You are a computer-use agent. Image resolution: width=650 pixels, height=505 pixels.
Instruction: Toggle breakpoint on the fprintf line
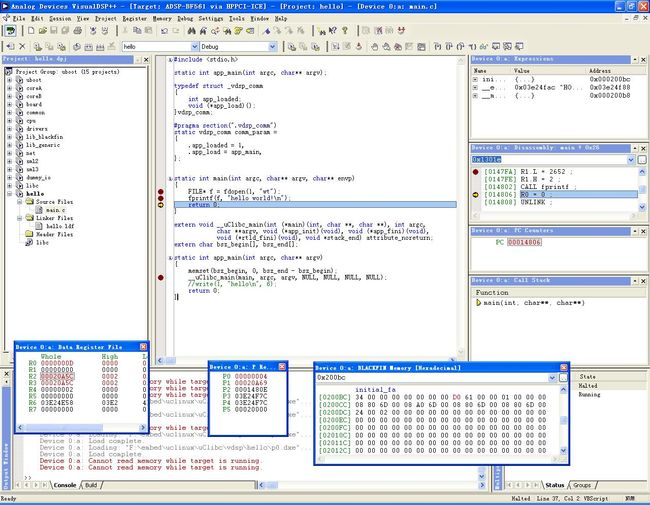click(x=160, y=198)
